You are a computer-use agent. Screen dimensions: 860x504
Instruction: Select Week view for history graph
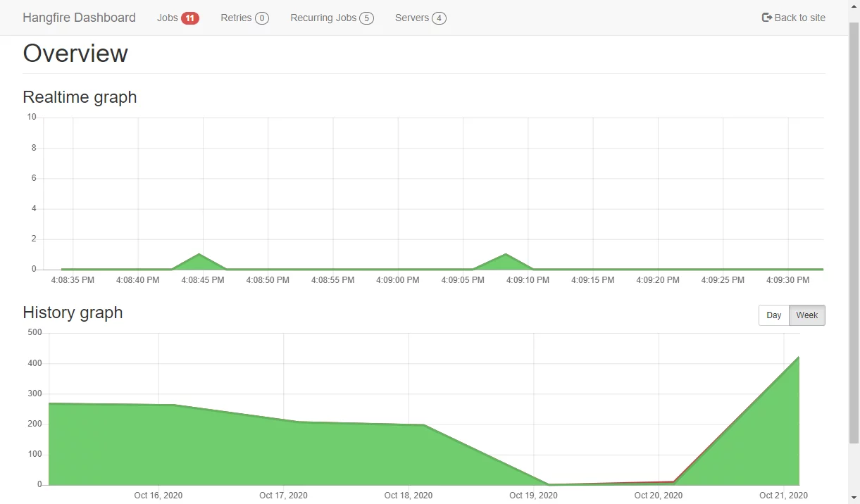[x=806, y=315]
